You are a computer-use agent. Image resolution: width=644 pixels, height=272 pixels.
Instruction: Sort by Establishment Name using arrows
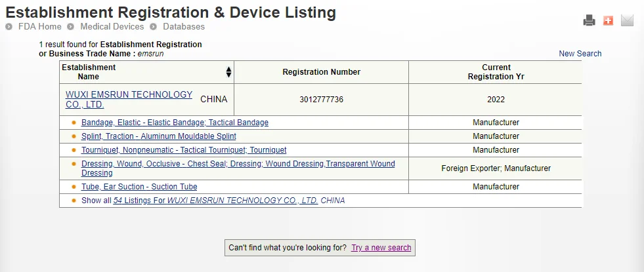[228, 72]
